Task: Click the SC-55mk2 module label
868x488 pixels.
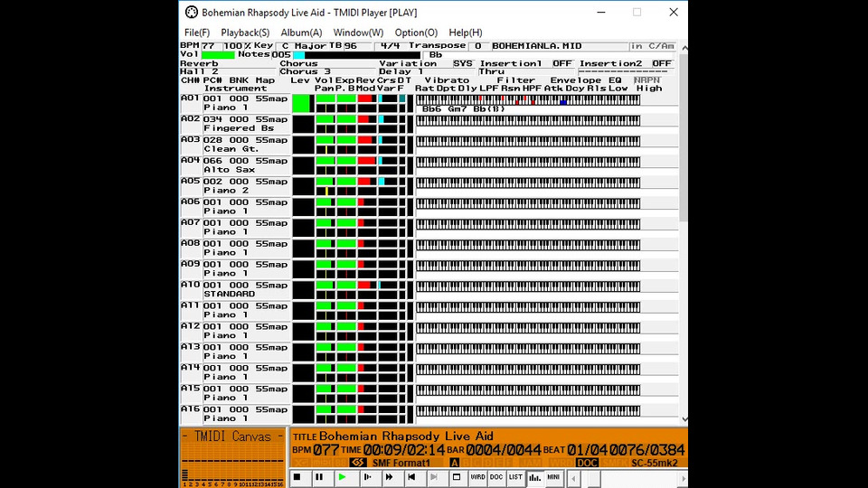Action: 655,463
